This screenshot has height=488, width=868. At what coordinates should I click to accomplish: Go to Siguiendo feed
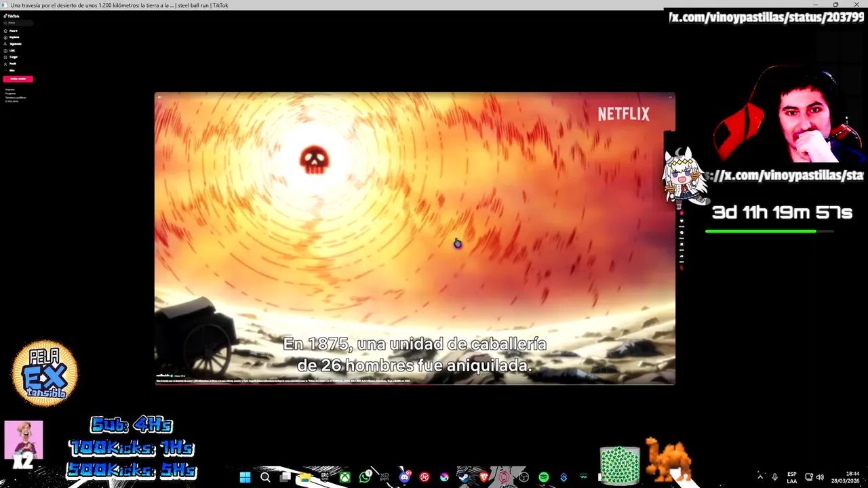13,44
